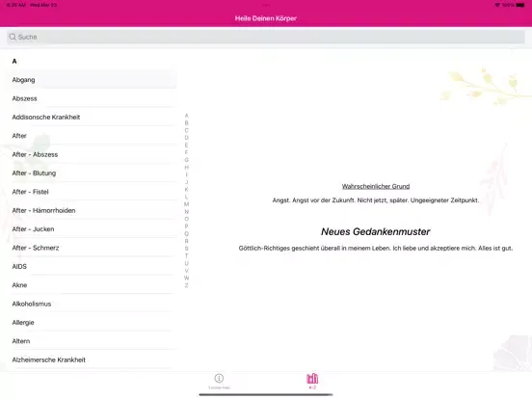Click into the Suche search field
Viewport: 532px width, 399px height.
click(266, 37)
